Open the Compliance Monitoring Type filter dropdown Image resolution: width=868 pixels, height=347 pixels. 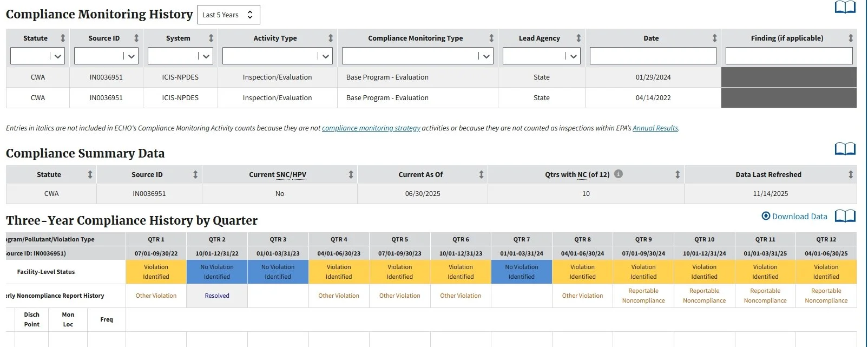point(417,56)
